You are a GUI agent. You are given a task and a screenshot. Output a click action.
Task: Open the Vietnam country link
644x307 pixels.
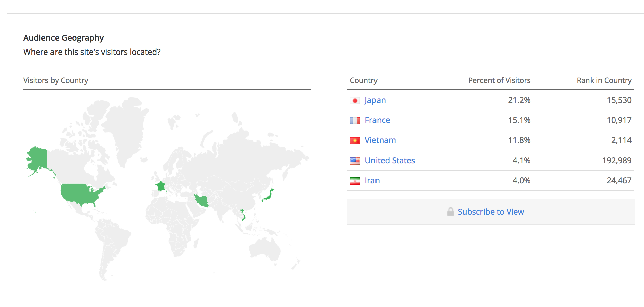pyautogui.click(x=380, y=140)
